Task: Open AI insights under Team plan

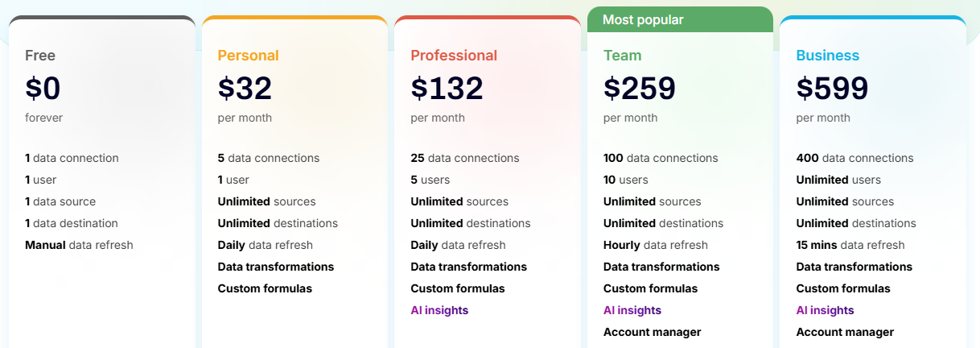Action: coord(632,310)
